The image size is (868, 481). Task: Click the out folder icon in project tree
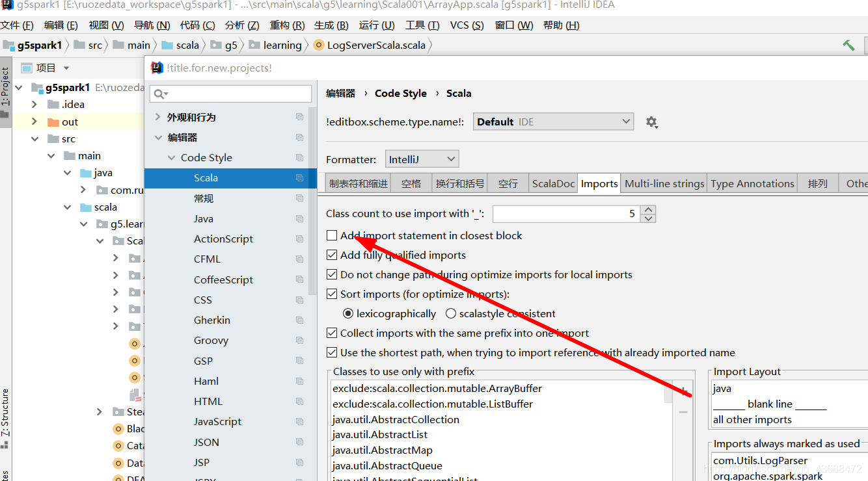[53, 122]
